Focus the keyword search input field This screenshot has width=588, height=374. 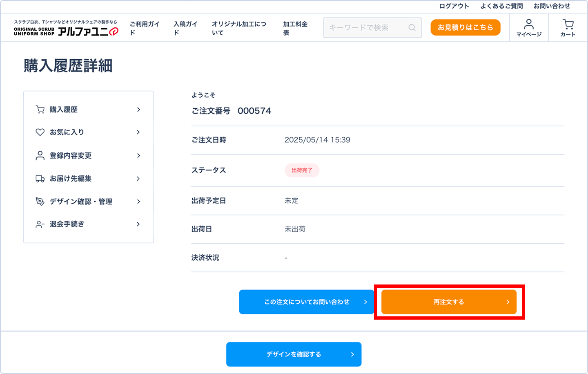(x=365, y=28)
